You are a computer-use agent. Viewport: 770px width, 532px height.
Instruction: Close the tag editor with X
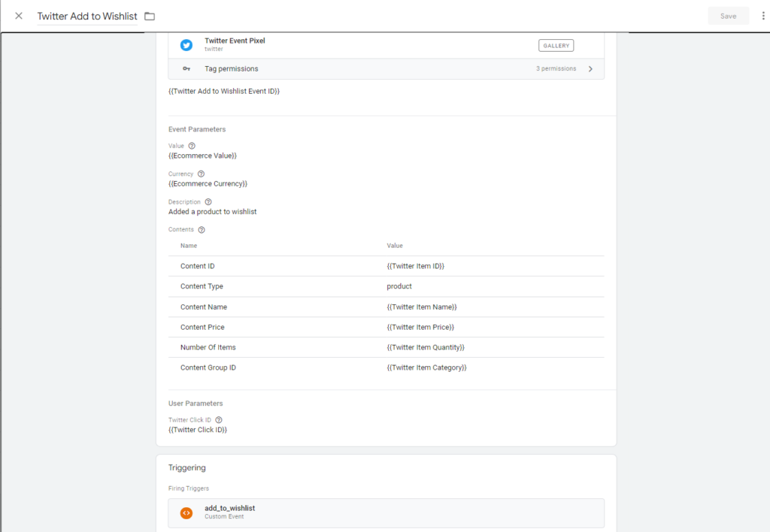tap(19, 16)
